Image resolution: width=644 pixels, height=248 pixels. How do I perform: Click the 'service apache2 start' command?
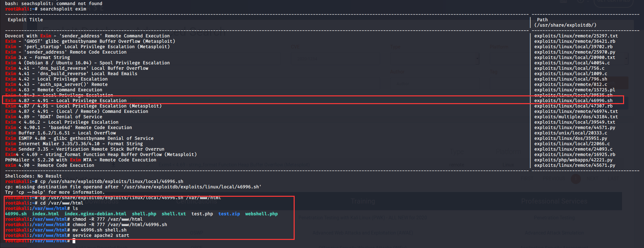(x=101, y=236)
